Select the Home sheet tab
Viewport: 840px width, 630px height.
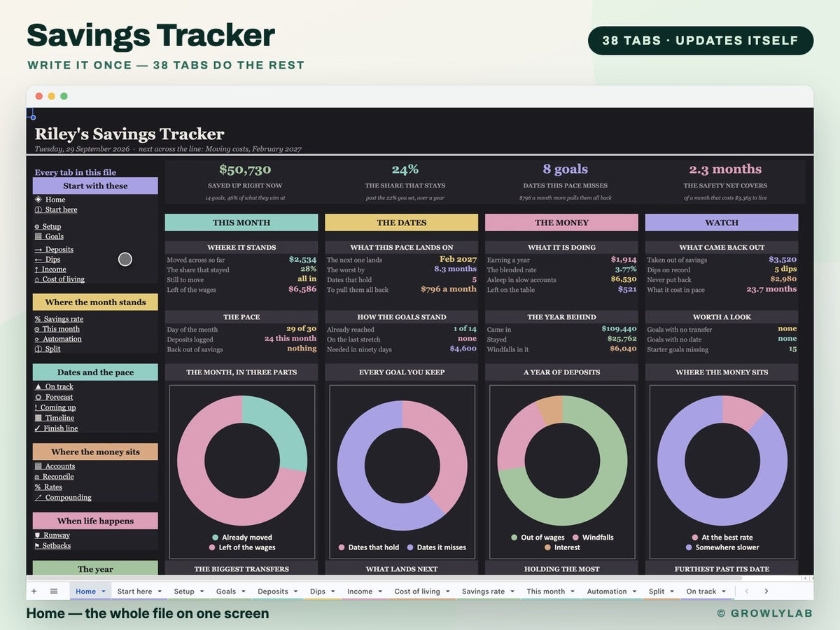(x=91, y=591)
